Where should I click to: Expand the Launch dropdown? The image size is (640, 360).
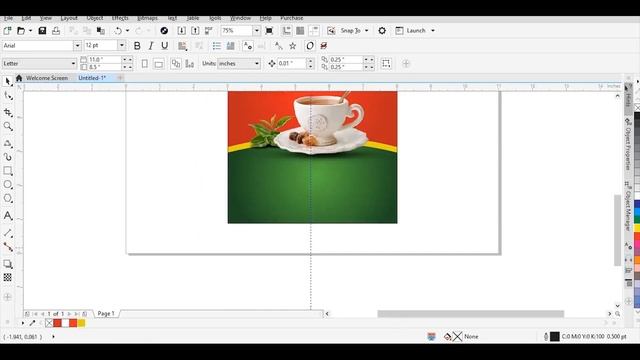click(x=433, y=31)
